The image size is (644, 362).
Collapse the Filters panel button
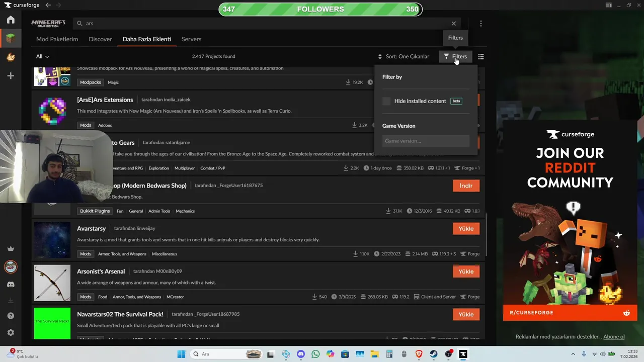coord(455,57)
